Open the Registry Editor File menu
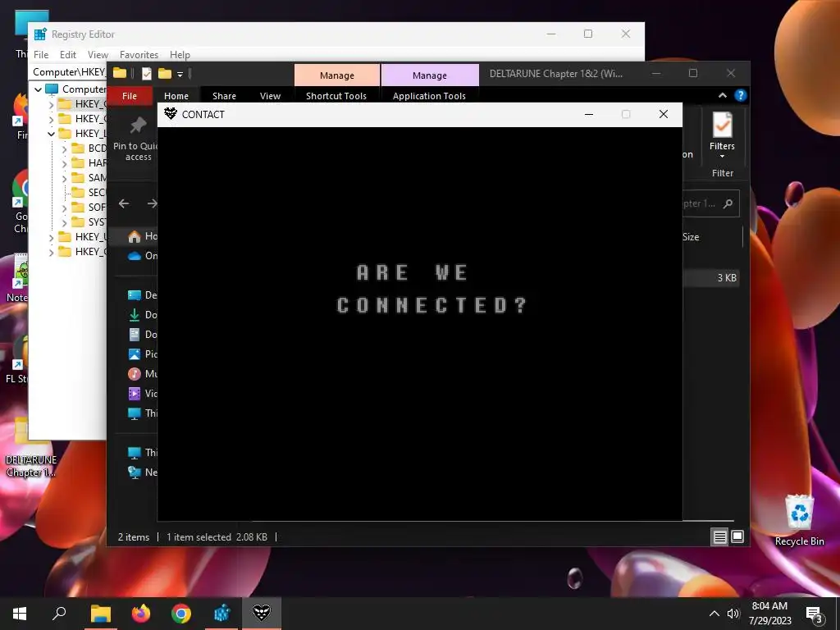This screenshot has width=840, height=630. [x=41, y=55]
